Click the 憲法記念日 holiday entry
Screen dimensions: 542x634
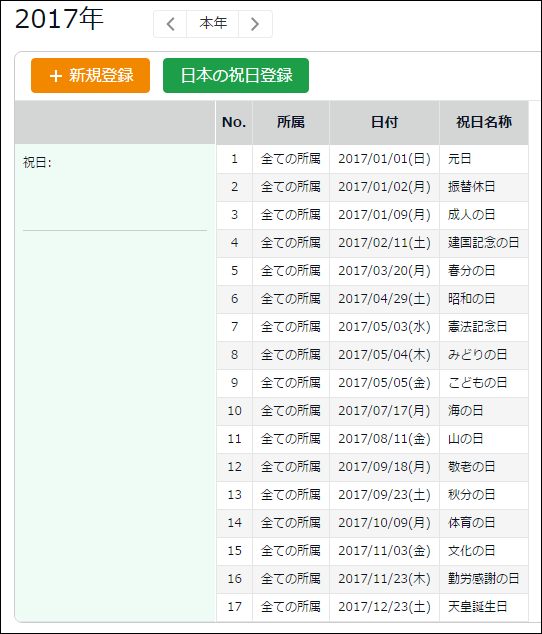(477, 327)
